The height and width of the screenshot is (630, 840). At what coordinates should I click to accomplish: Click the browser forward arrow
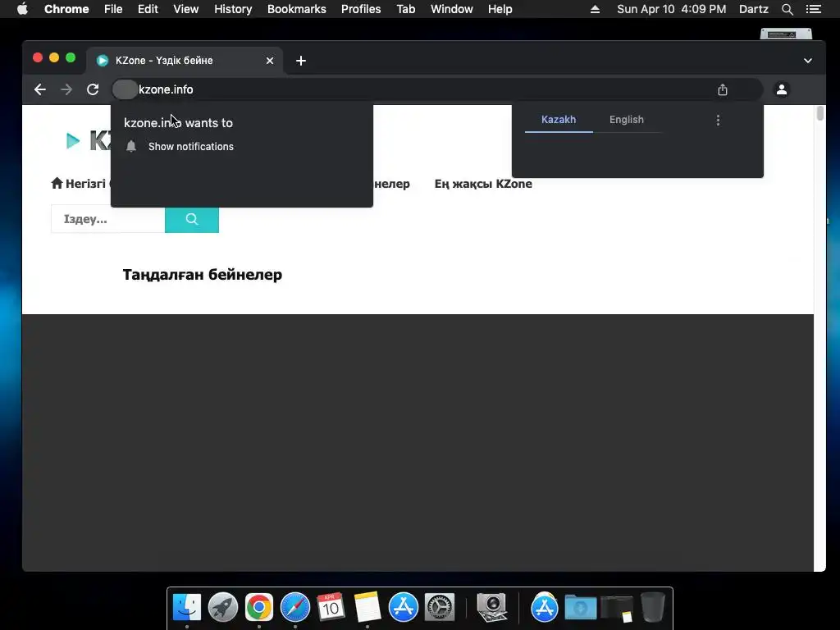point(66,89)
